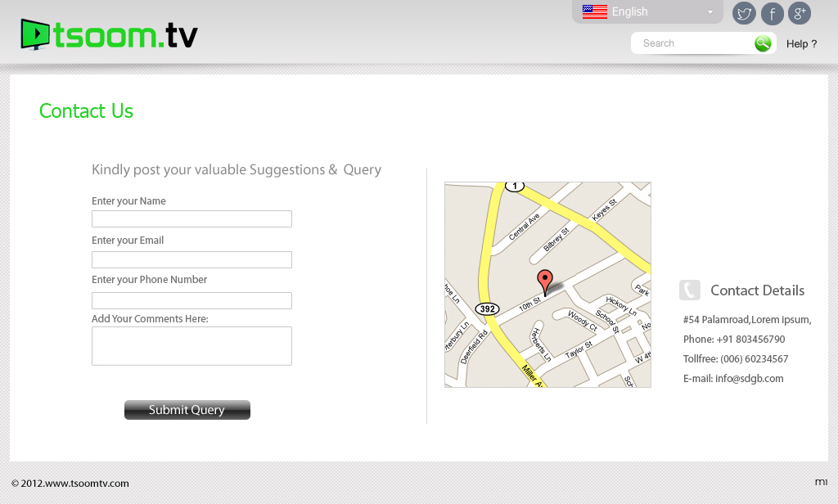Click the E-mail: info@sdgb.com text

pyautogui.click(x=733, y=378)
